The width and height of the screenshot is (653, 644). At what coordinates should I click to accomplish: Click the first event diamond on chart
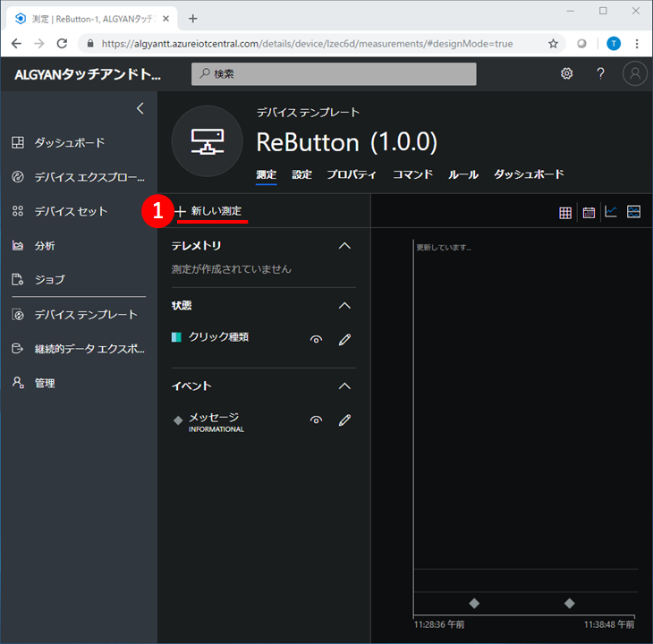click(x=474, y=603)
